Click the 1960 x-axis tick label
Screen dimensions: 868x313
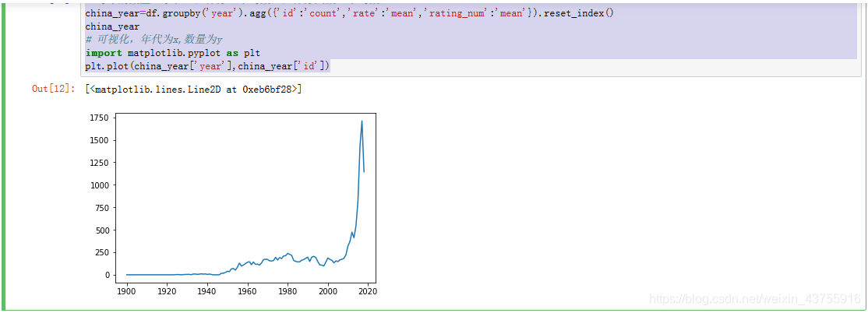click(248, 290)
